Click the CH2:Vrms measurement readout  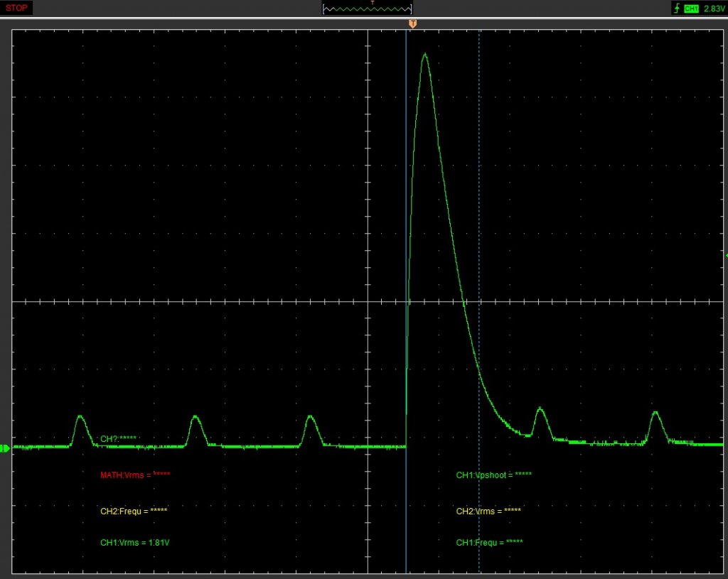pos(488,511)
